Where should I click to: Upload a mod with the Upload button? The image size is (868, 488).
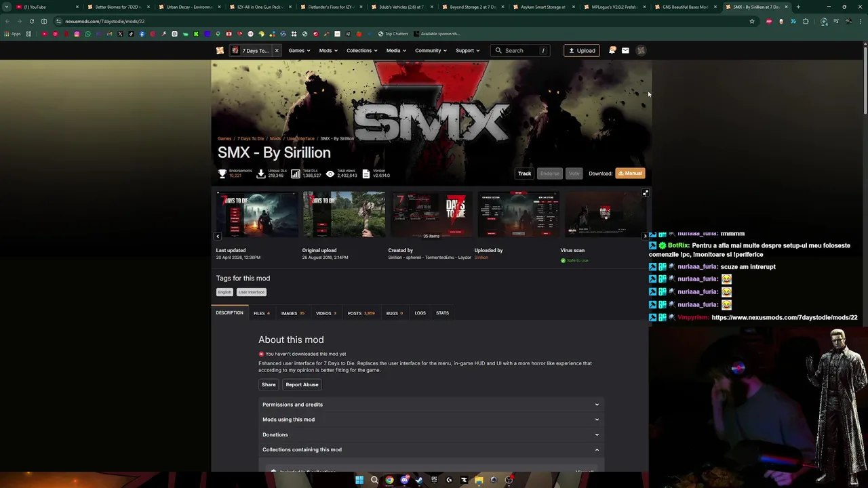click(582, 51)
